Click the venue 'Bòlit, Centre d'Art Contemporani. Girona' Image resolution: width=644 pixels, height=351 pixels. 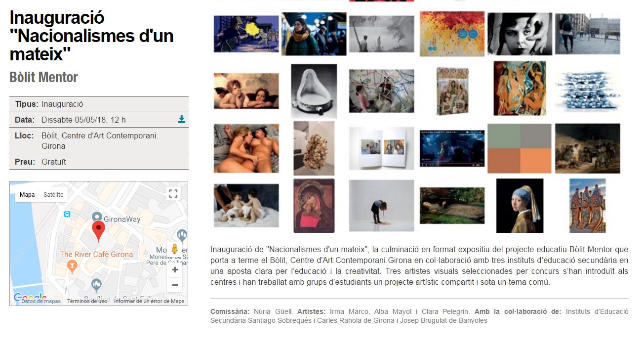point(100,141)
